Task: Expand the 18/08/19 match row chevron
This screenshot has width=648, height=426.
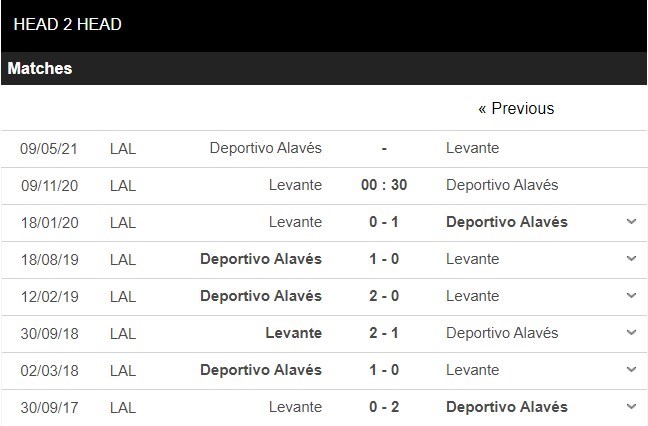Action: [x=631, y=259]
